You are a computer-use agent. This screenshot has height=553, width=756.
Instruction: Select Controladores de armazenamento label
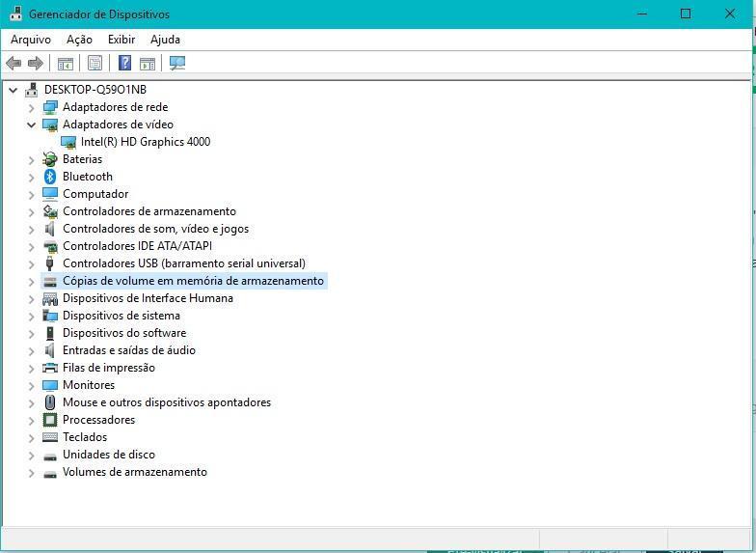pos(149,211)
